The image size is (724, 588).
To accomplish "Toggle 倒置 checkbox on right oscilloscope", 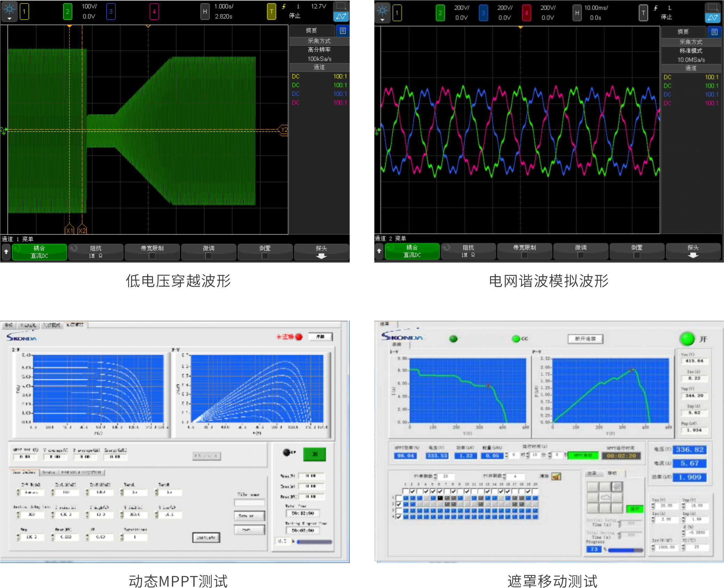I will 637,255.
